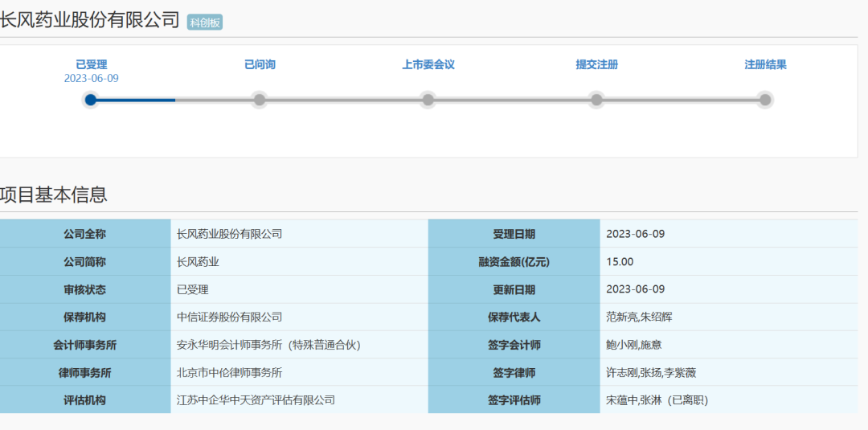Click the date 2023-06-09 under 已受理

click(x=92, y=78)
